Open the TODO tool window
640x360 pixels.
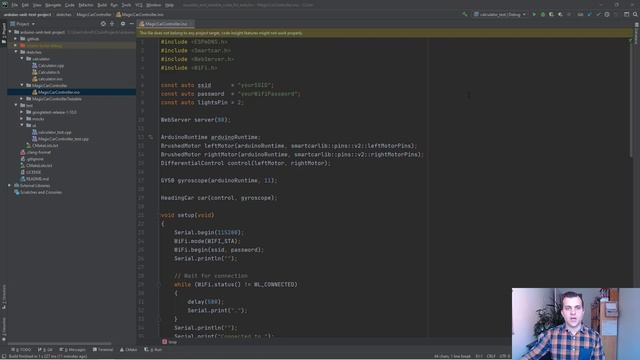(x=22, y=350)
